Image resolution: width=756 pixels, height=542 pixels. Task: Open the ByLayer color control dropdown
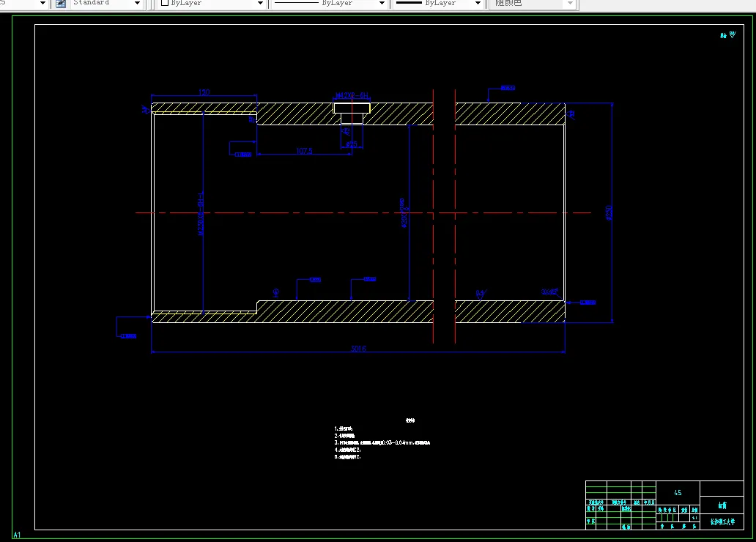pyautogui.click(x=260, y=4)
